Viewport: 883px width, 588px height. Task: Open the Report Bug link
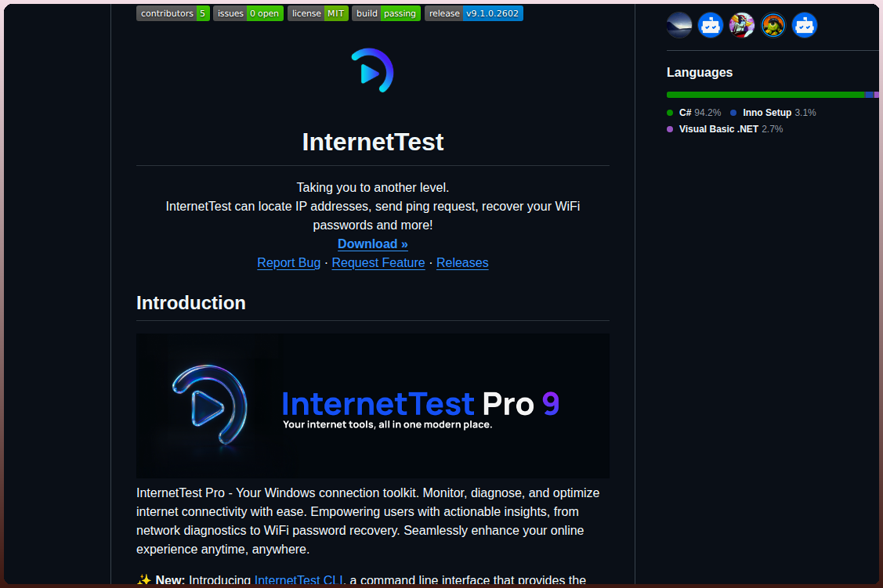coord(288,263)
